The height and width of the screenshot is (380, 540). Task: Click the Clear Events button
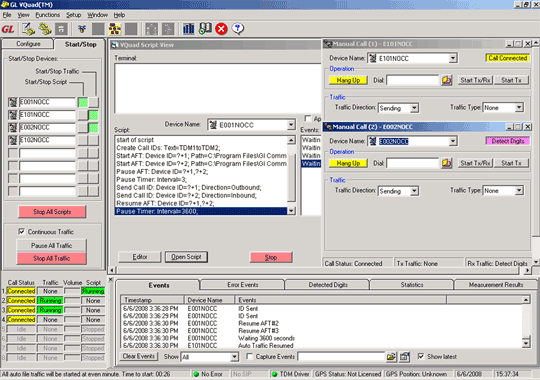(x=139, y=357)
